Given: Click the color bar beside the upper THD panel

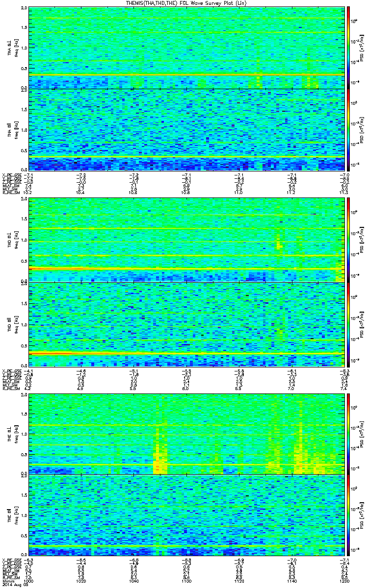Looking at the screenshot, I should pyautogui.click(x=348, y=240).
